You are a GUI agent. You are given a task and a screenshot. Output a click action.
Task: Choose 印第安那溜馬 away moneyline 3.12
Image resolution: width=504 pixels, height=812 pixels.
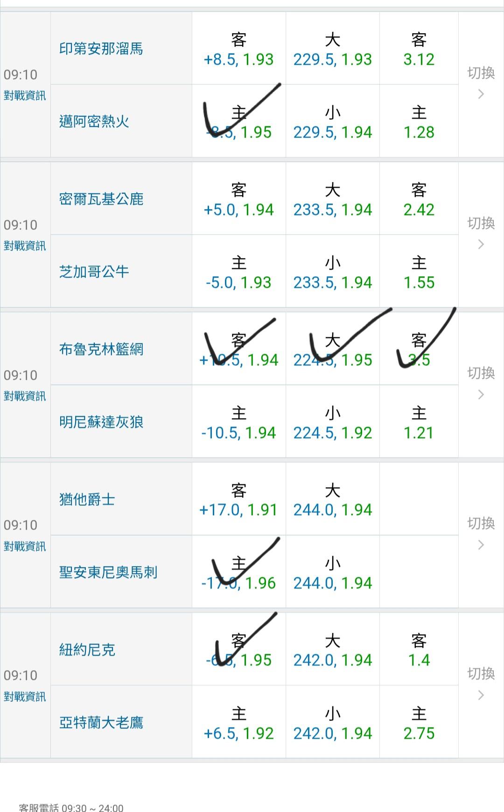419,49
